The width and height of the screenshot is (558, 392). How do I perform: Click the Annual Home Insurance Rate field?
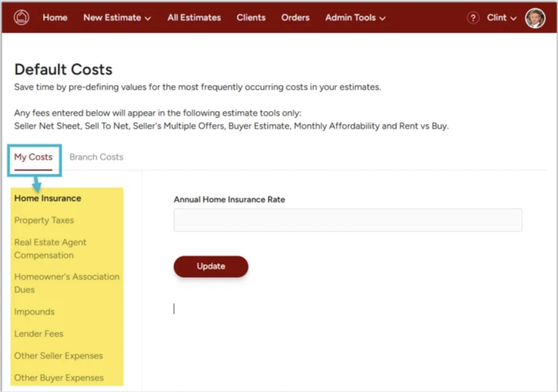[348, 220]
